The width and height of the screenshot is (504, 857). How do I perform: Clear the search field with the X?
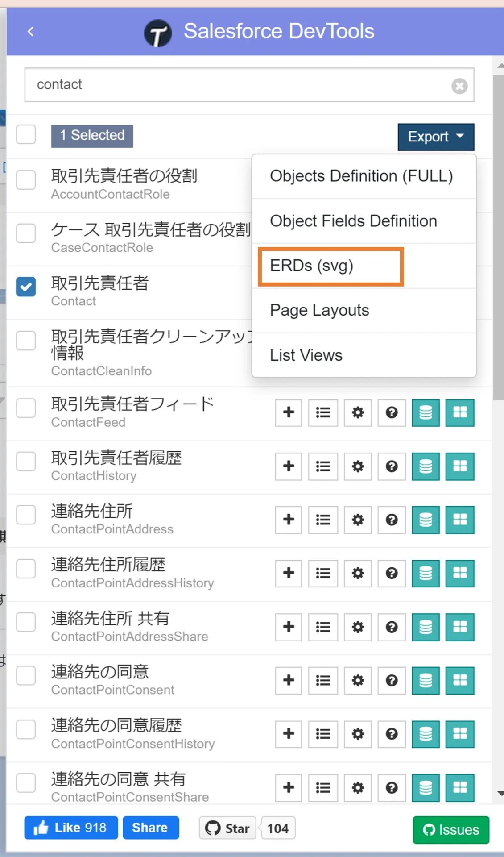(x=459, y=86)
